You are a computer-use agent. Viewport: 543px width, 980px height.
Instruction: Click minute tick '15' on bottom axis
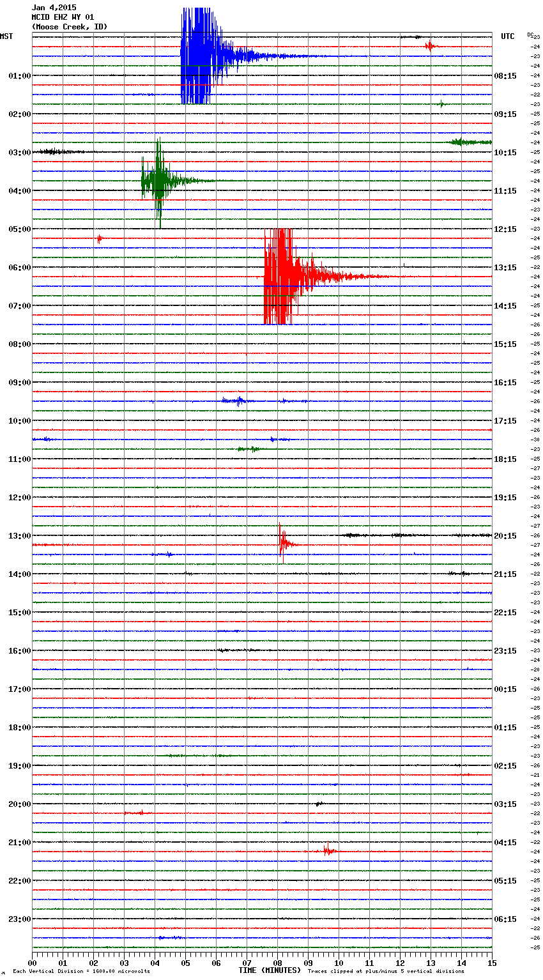pyautogui.click(x=492, y=963)
